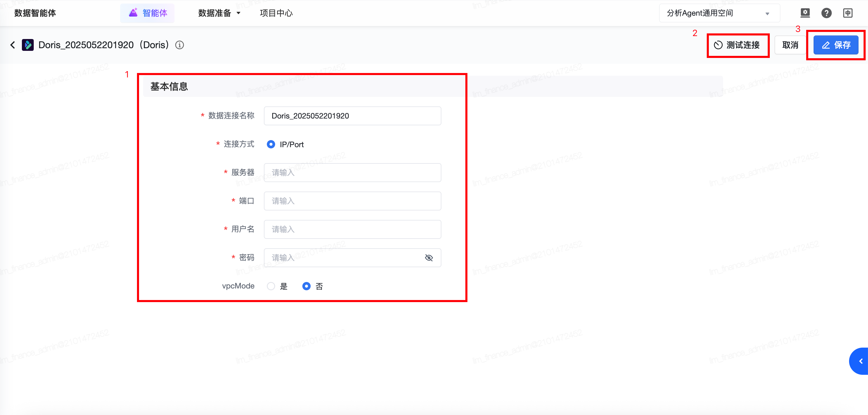Click the language switch icon in header

(848, 13)
